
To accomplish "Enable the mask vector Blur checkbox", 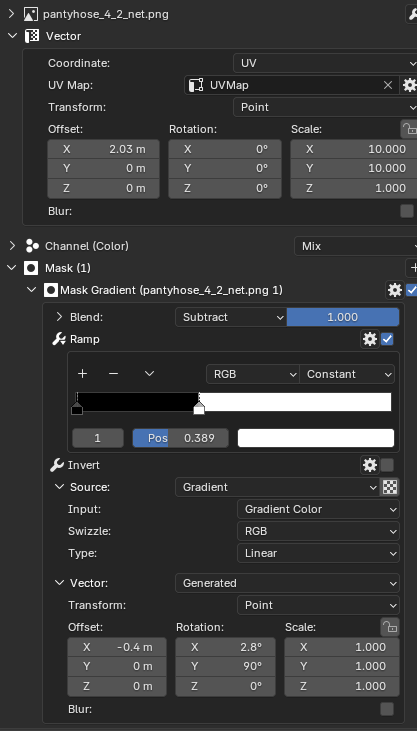I will click(387, 709).
